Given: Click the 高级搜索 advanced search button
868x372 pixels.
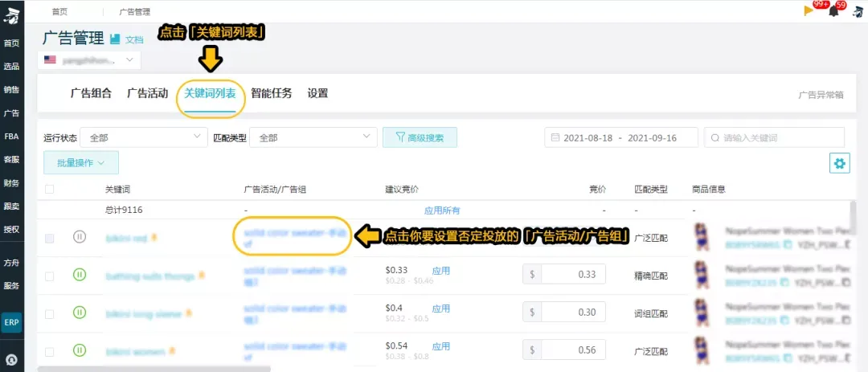Looking at the screenshot, I should pyautogui.click(x=420, y=138).
